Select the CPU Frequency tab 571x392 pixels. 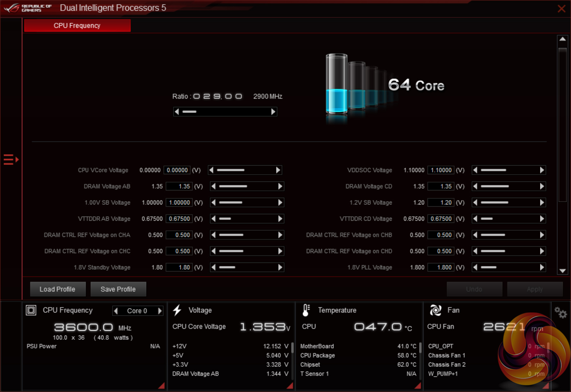[77, 26]
